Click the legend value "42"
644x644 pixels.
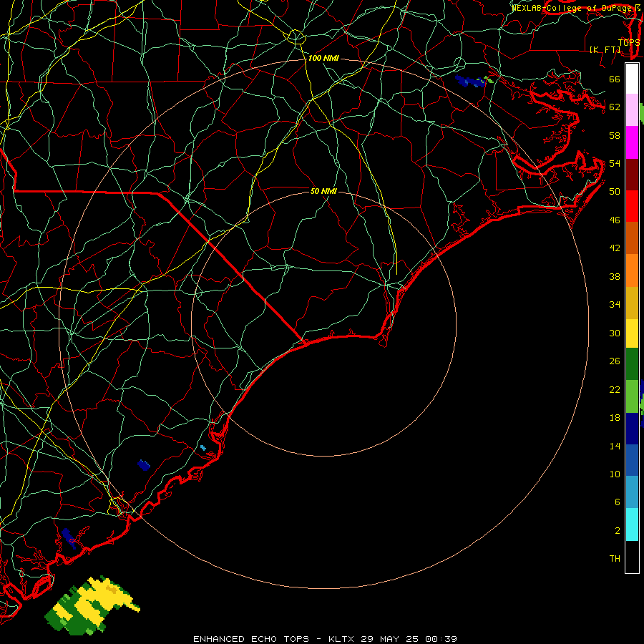[x=615, y=248]
